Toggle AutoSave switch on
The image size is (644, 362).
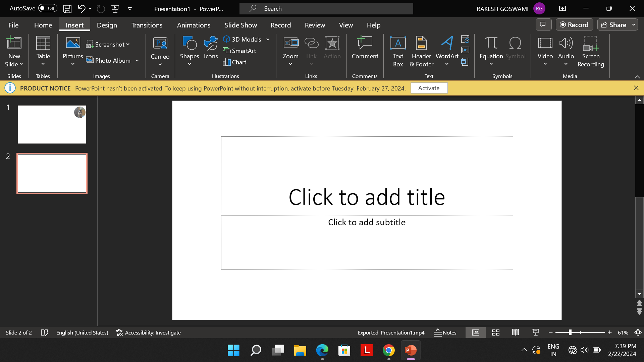pyautogui.click(x=48, y=8)
